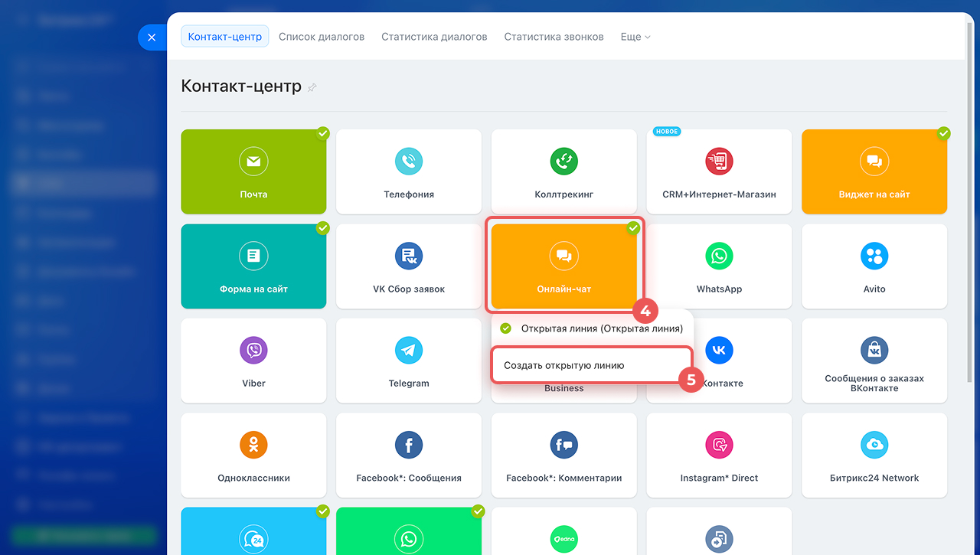Screen dimensions: 980x555
Task: Open the green WhatsApp tile in bottom row
Action: (x=409, y=531)
